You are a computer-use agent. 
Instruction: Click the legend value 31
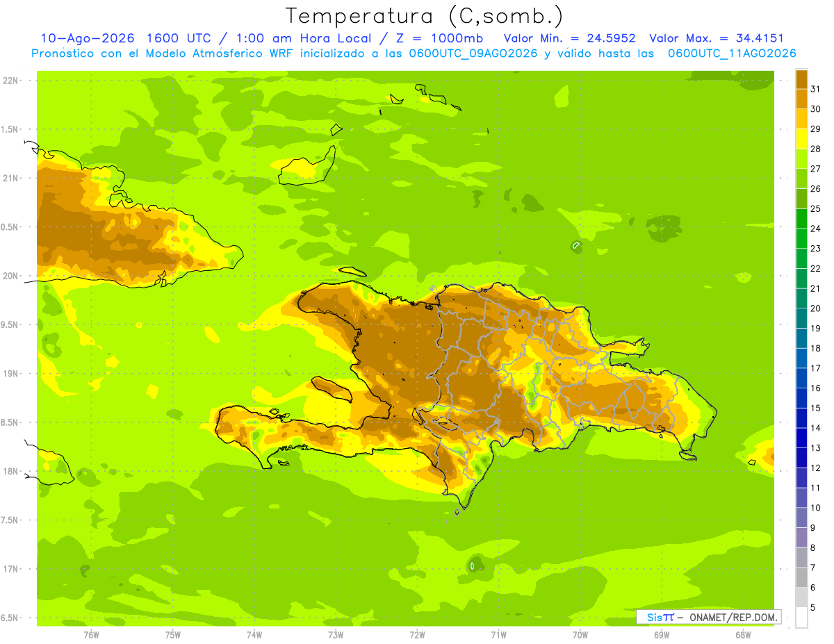pos(815,89)
